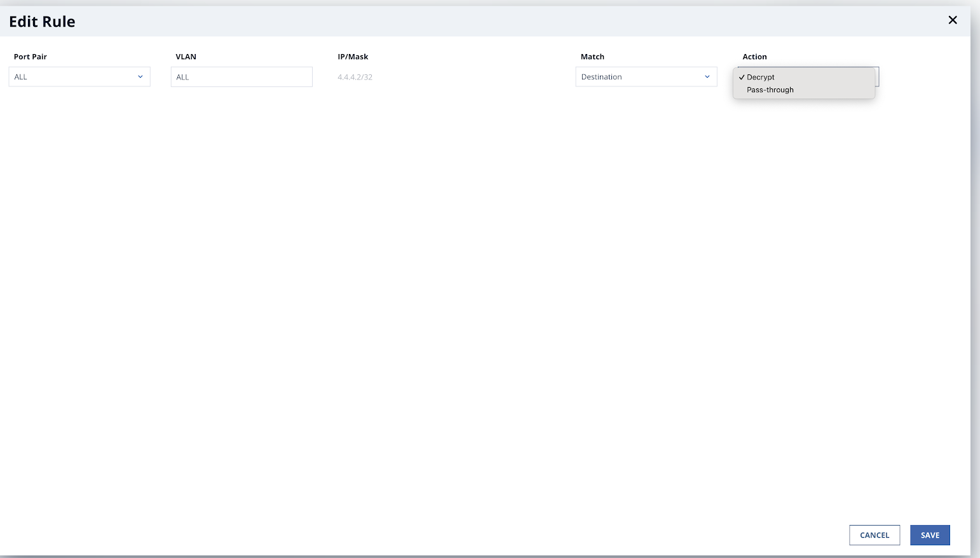The width and height of the screenshot is (980, 558).
Task: Choose Pass-through from the Action list
Action: tap(804, 90)
